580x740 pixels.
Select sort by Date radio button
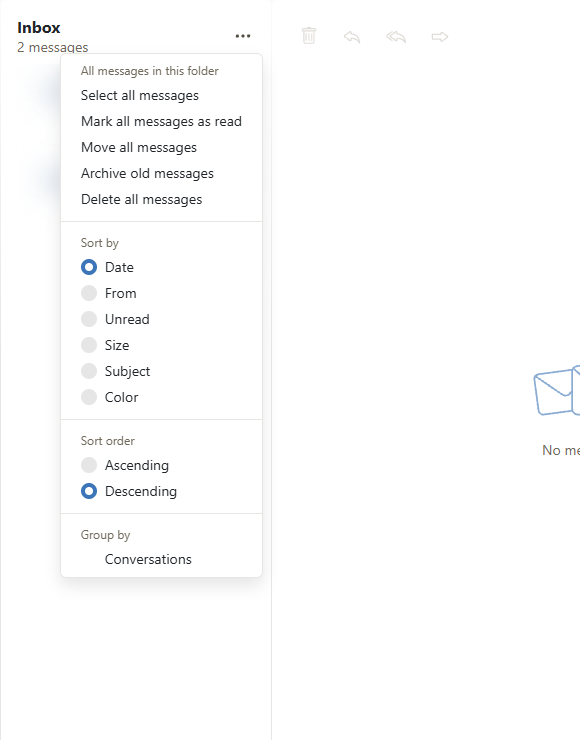pos(89,267)
